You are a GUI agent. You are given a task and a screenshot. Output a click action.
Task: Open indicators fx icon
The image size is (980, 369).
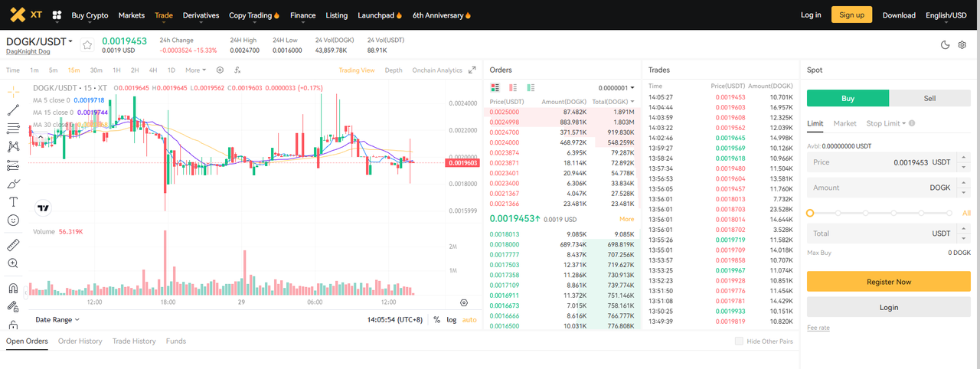(x=237, y=70)
